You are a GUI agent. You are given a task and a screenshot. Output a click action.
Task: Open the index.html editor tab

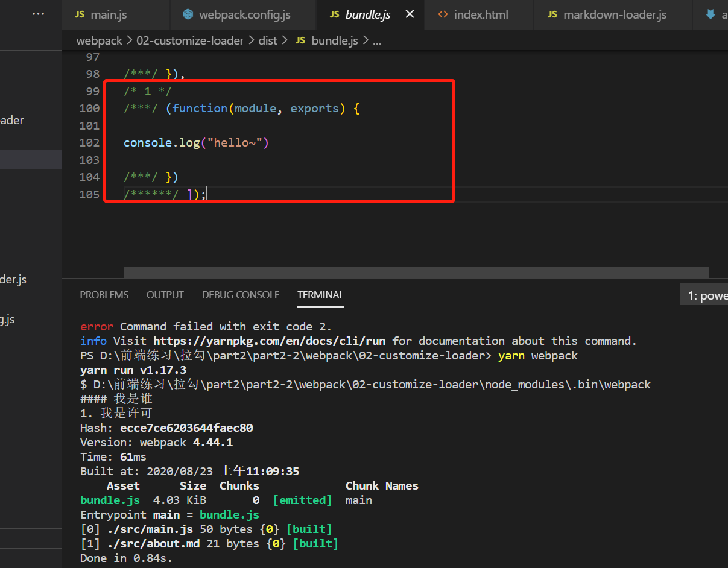(x=479, y=14)
